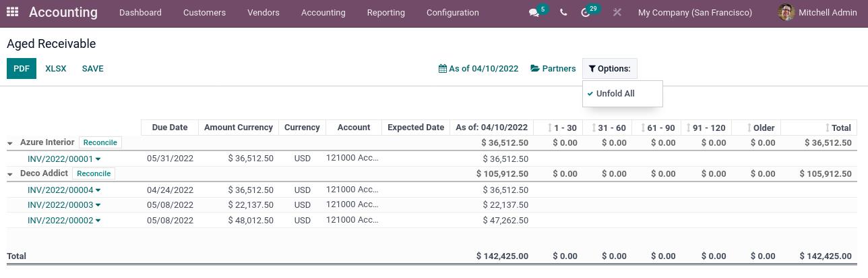Click Mitchell Admin user avatar
The image size is (868, 278).
click(x=786, y=12)
